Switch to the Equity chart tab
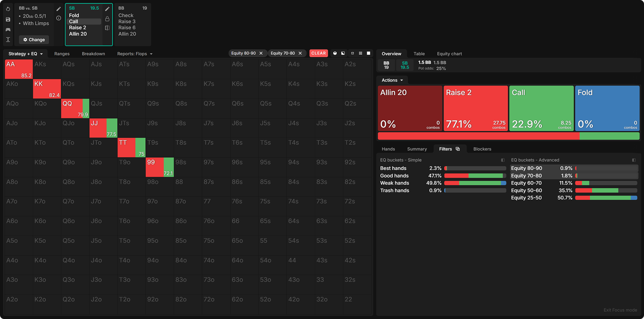The image size is (644, 319). pos(449,54)
